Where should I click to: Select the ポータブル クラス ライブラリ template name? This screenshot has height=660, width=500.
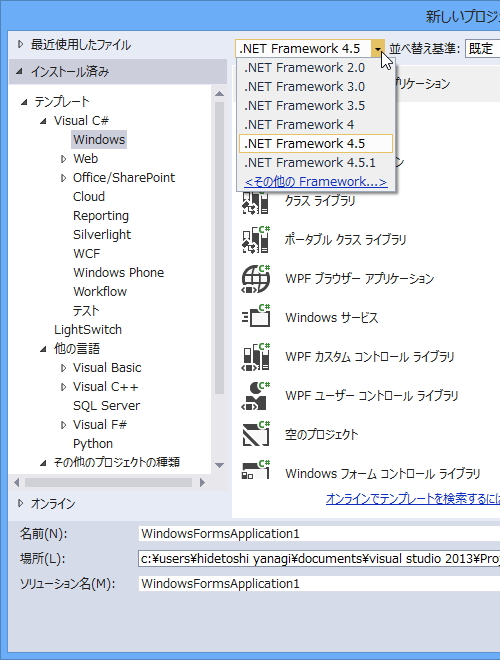click(346, 240)
